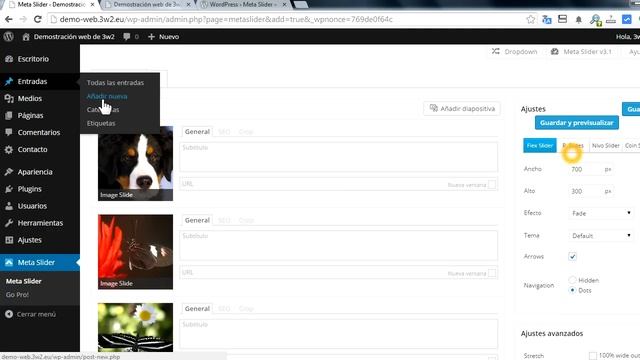The width and height of the screenshot is (640, 360).
Task: Click Guardar y previsualizar button
Action: coord(577,122)
